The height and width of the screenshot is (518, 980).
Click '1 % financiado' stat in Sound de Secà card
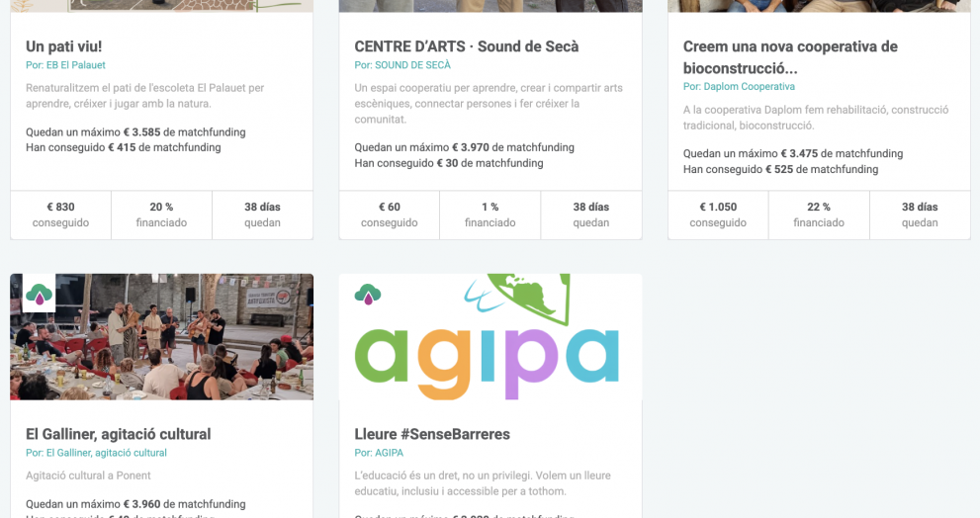click(x=490, y=215)
